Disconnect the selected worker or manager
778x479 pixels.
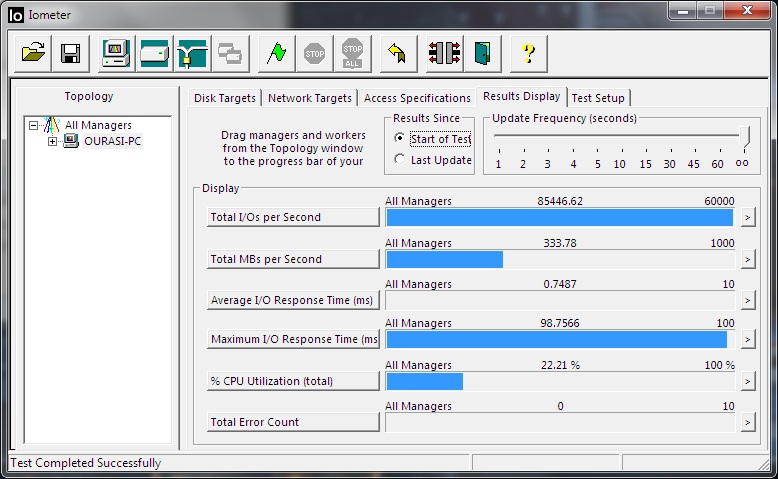(x=445, y=53)
